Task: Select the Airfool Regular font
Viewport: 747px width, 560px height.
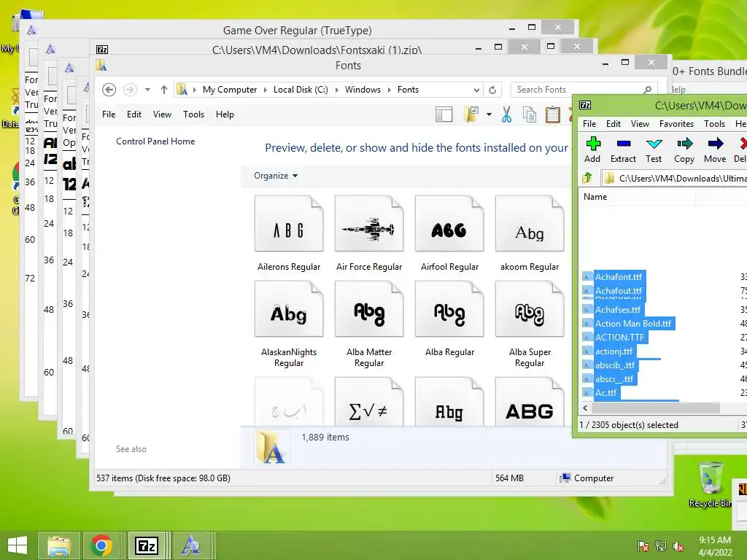Action: point(449,233)
